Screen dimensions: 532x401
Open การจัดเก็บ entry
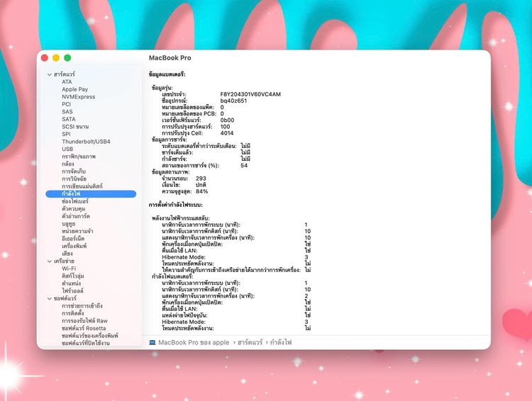point(74,171)
